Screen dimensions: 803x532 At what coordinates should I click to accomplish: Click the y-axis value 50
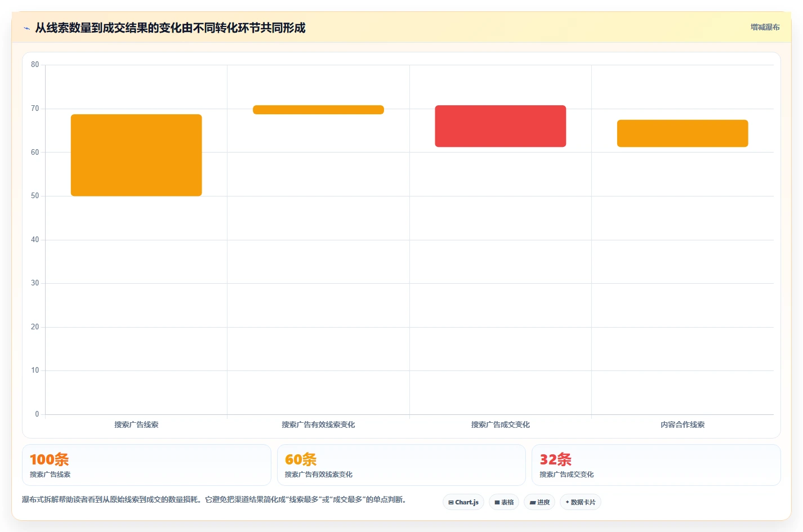coord(35,196)
